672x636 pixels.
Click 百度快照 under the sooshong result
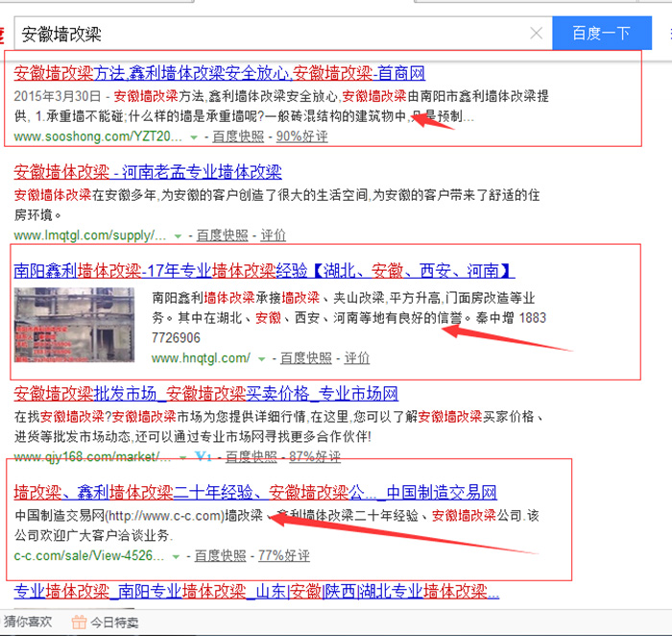point(238,136)
